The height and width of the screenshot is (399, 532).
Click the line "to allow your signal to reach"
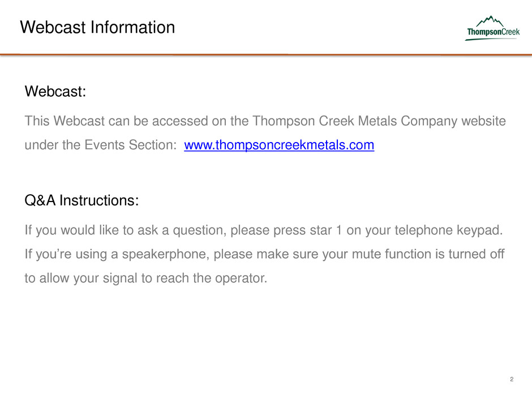(145, 278)
